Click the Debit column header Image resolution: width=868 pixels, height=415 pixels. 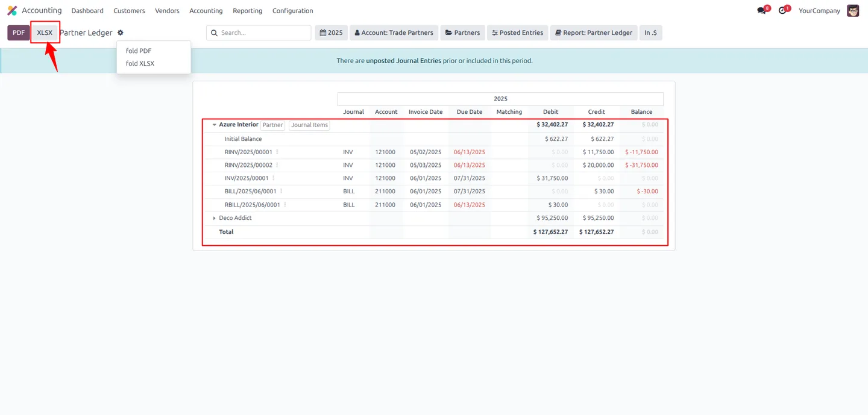click(x=550, y=112)
